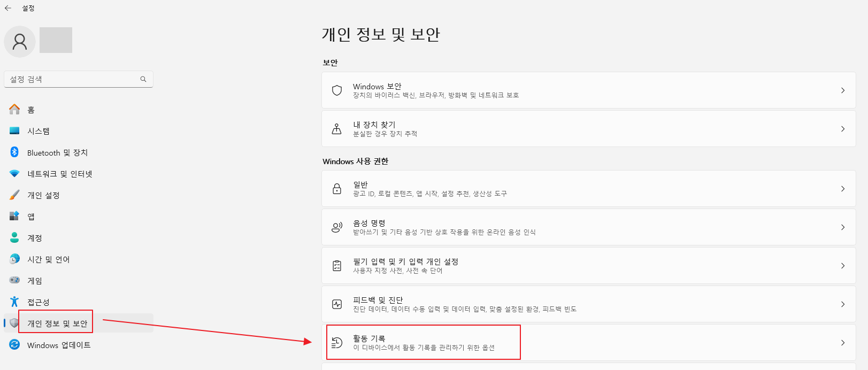Expand 내 장치 찾기 row chevron

[843, 129]
